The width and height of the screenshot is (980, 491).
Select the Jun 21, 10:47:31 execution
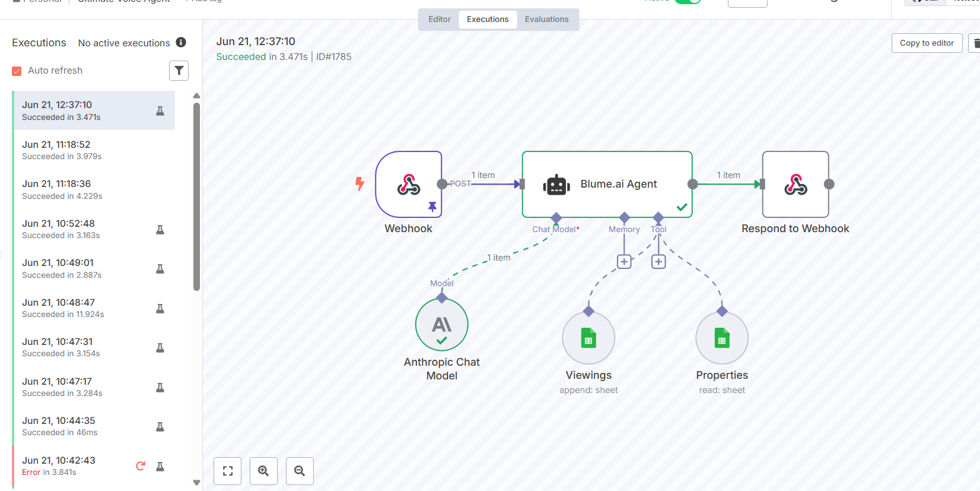click(x=94, y=347)
